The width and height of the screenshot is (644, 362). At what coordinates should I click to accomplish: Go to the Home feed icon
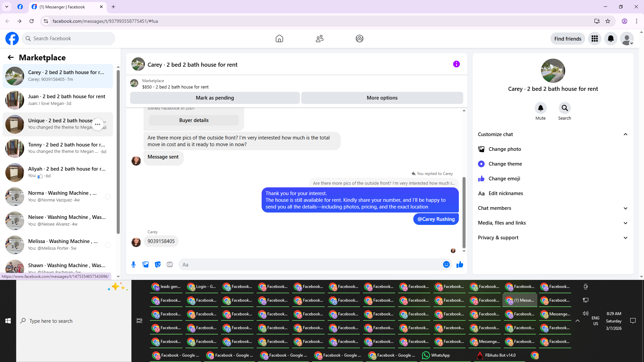click(x=279, y=39)
